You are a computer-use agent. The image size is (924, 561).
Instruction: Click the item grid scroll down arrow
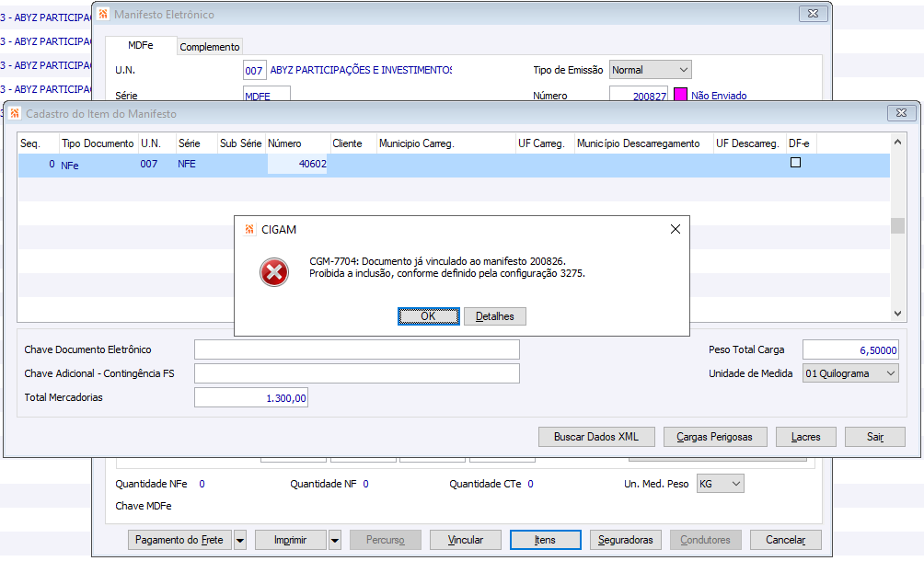click(897, 314)
